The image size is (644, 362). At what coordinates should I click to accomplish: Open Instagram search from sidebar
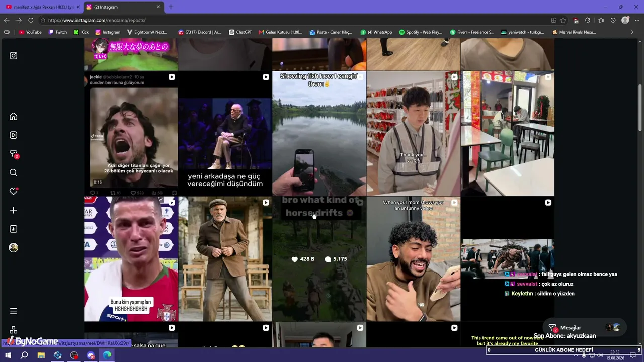point(14,173)
